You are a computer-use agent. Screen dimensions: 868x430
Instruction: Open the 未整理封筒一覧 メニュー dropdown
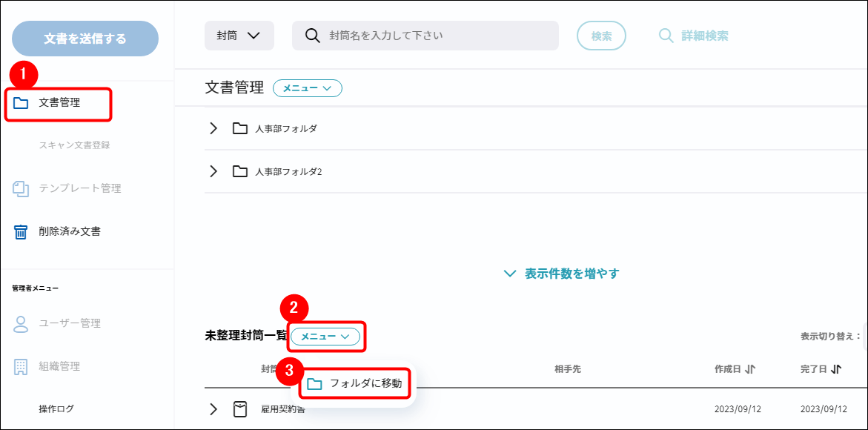[x=325, y=337]
